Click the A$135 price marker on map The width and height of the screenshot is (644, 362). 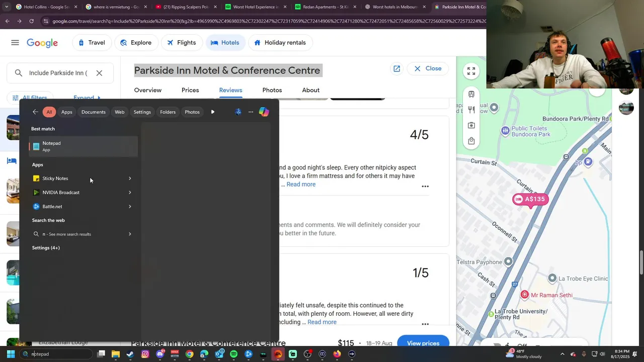(530, 200)
